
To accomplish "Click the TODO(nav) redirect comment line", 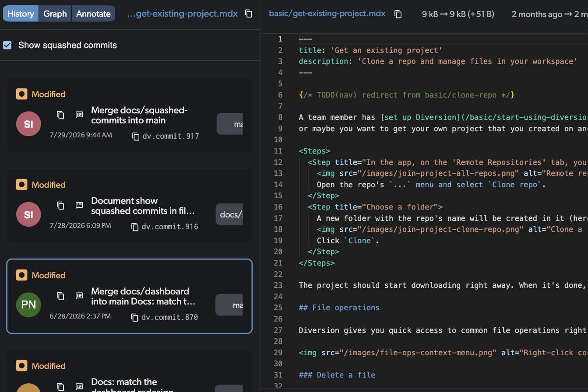I will tap(407, 95).
